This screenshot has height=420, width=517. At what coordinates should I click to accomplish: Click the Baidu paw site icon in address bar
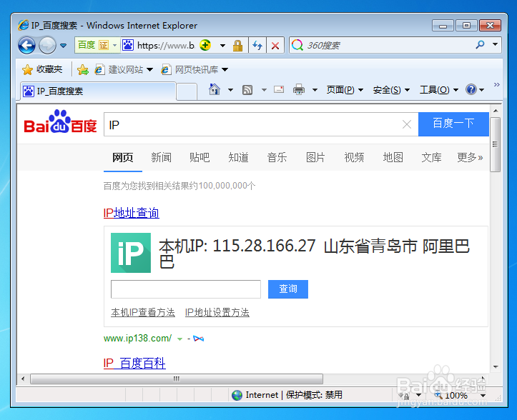[x=128, y=45]
